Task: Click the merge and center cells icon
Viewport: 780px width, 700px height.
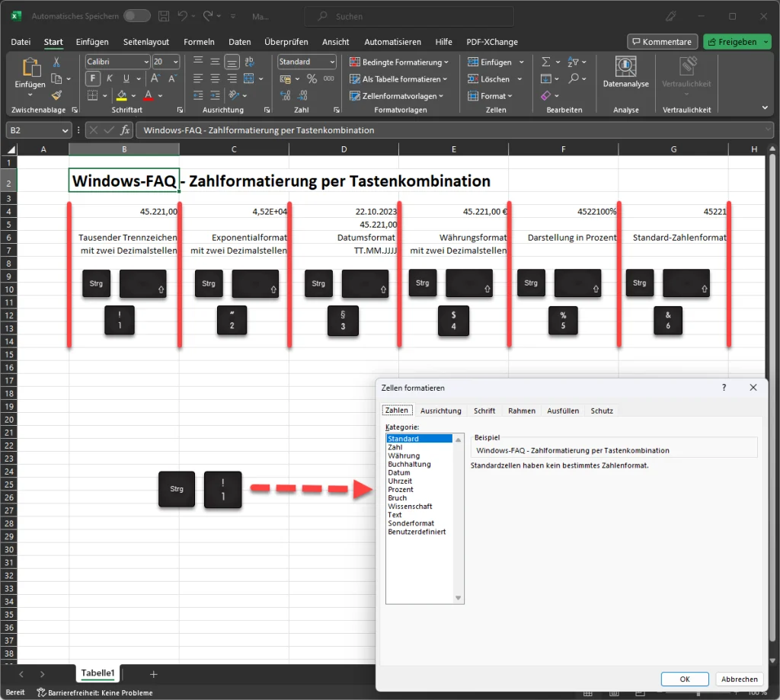Action: pos(249,78)
